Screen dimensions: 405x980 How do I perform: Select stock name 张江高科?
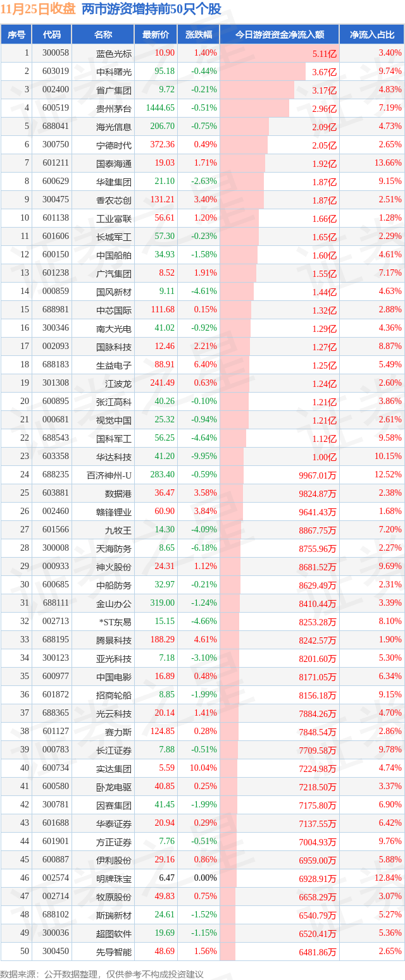coord(114,401)
